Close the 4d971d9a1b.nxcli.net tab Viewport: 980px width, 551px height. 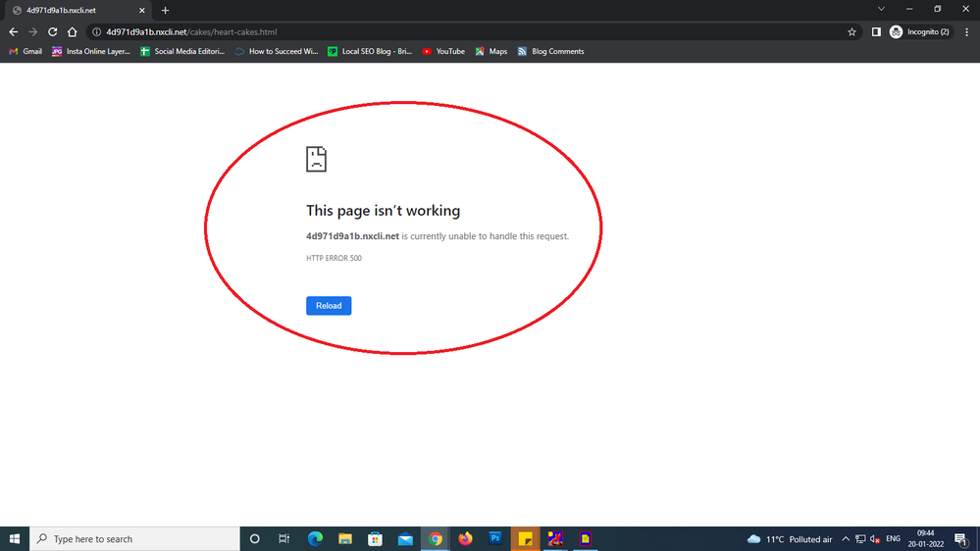[142, 10]
